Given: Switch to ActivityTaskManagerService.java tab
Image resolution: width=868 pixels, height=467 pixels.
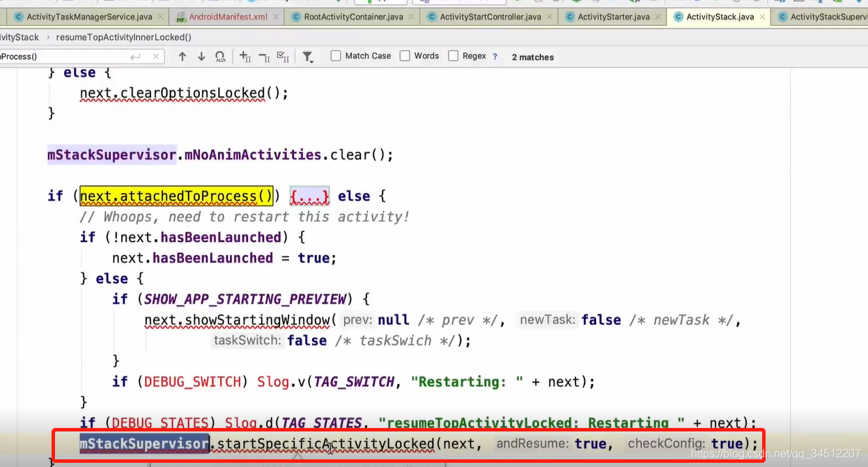Looking at the screenshot, I should click(x=87, y=17).
